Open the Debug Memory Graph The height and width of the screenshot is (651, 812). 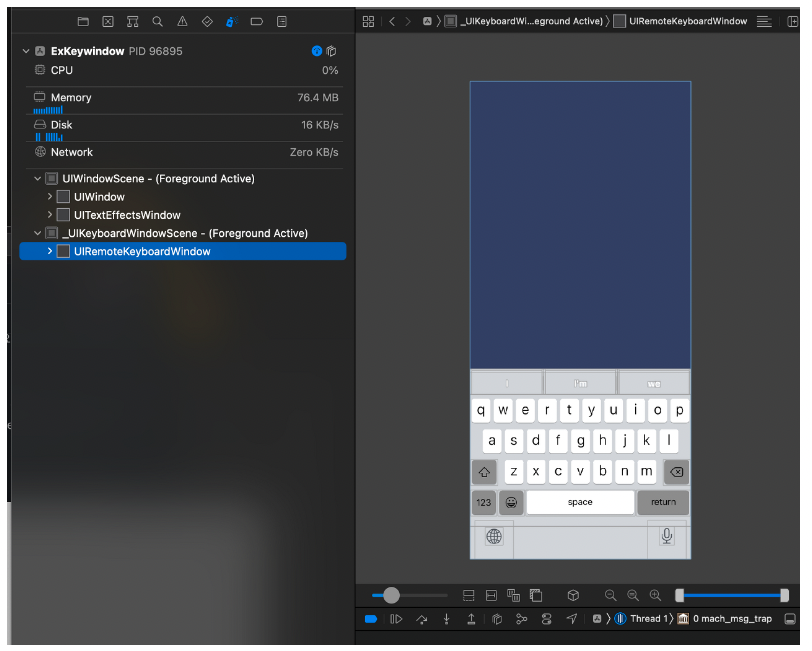521,619
